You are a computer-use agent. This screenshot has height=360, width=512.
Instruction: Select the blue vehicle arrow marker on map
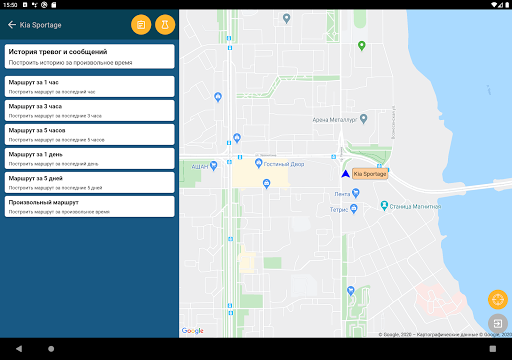pos(346,174)
